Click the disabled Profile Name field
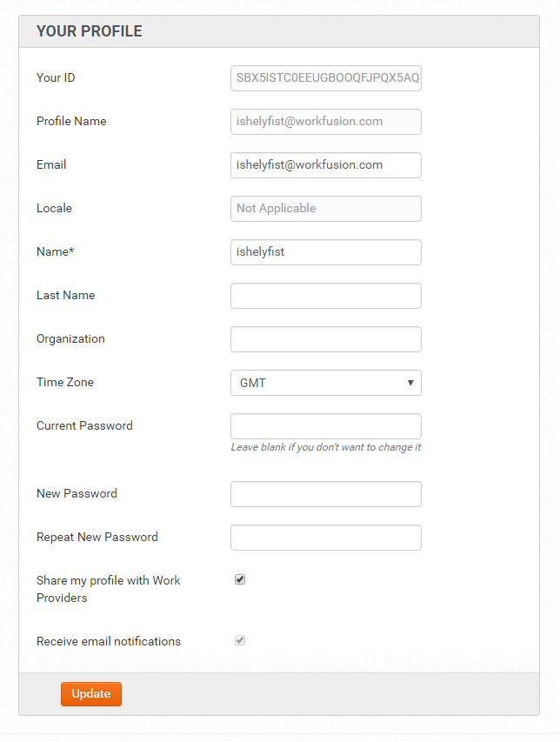Viewport: 560px width, 742px height. tap(326, 122)
